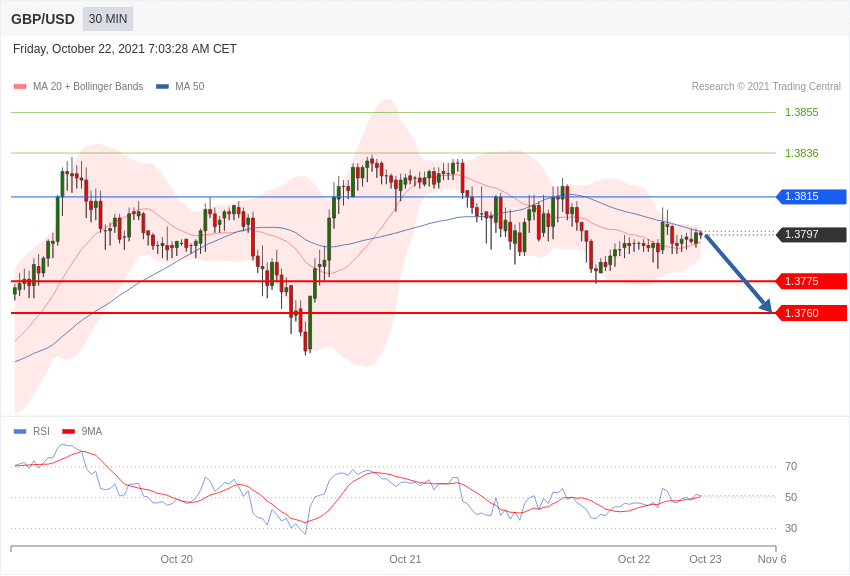Click the Research © 2021 Trading Central credit
The width and height of the screenshot is (850, 576).
(766, 86)
